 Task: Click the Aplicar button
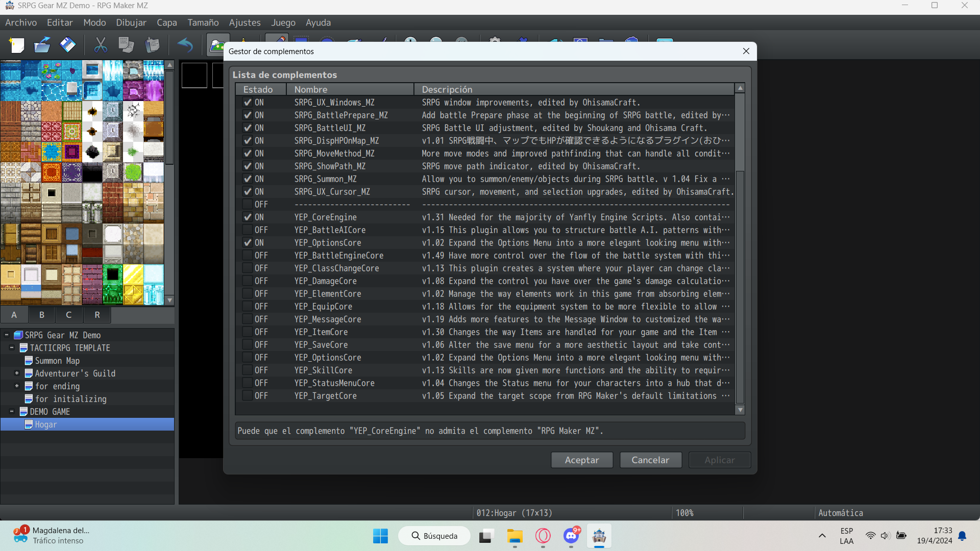coord(720,460)
